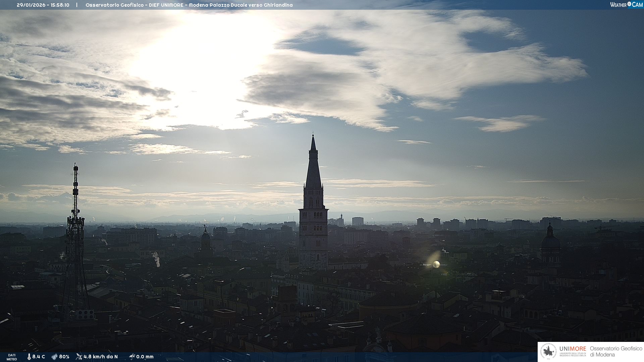Click the lattice antenna tower on left
Screen dimensions: 644x362
[75, 235]
